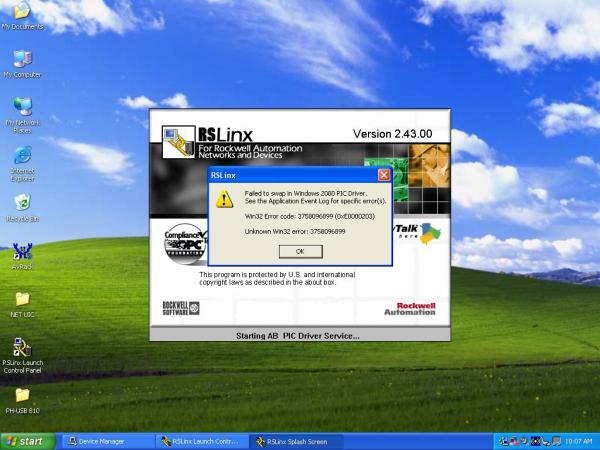Click 'Starting AB PIC Driver Service...' status text

[x=298, y=336]
